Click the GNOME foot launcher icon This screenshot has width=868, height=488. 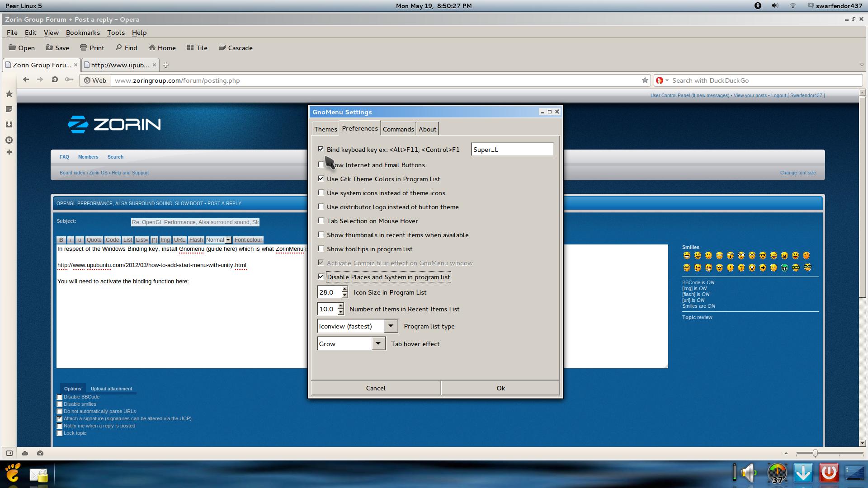click(13, 473)
